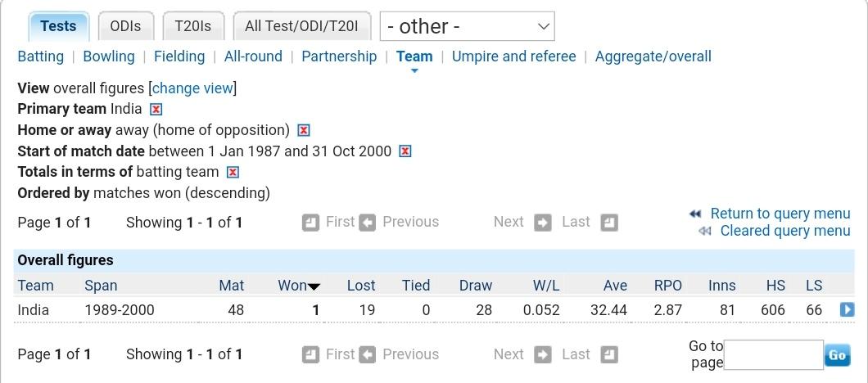Remove the Home or away filter
Image resolution: width=868 pixels, height=383 pixels.
[303, 131]
